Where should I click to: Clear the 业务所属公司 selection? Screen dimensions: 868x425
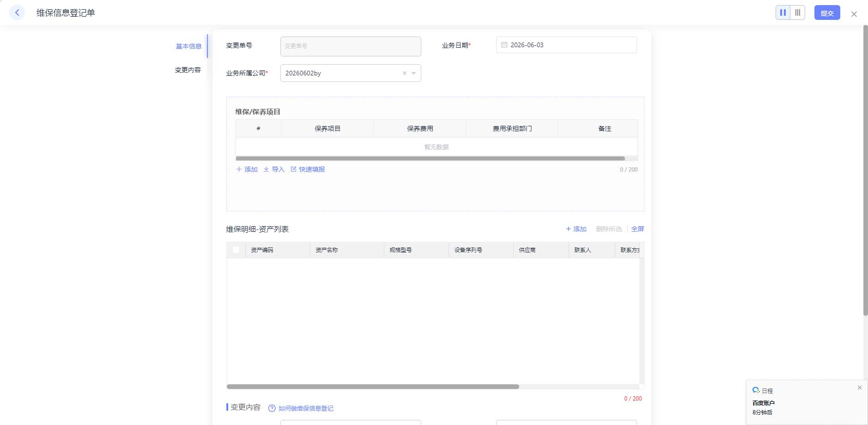pos(405,73)
